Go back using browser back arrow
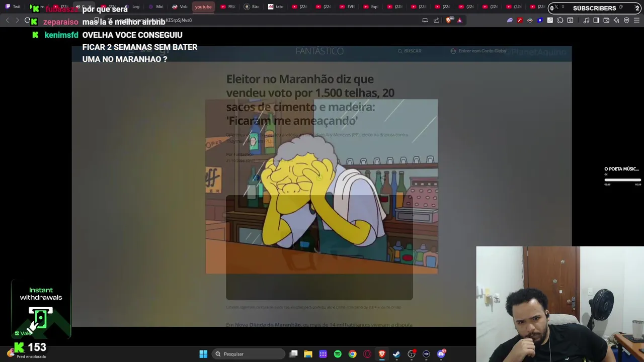The image size is (644, 362). pyautogui.click(x=7, y=20)
